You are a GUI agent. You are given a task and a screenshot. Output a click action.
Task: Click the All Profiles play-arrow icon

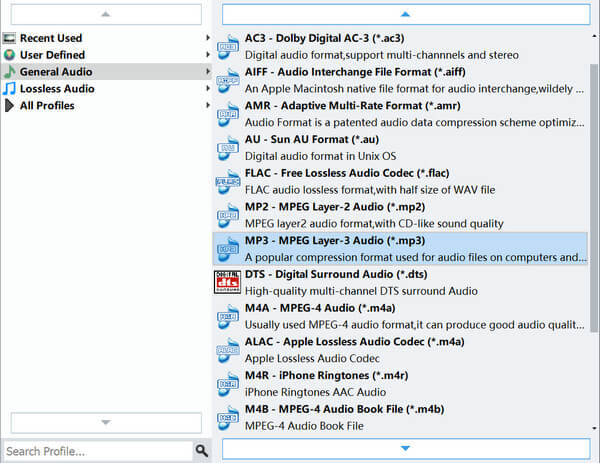(x=10, y=106)
